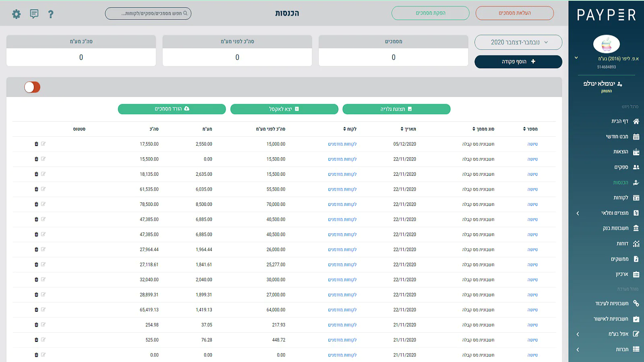Image resolution: width=644 pixels, height=362 pixels.
Task: Sort the table by תאריך column
Action: click(408, 129)
